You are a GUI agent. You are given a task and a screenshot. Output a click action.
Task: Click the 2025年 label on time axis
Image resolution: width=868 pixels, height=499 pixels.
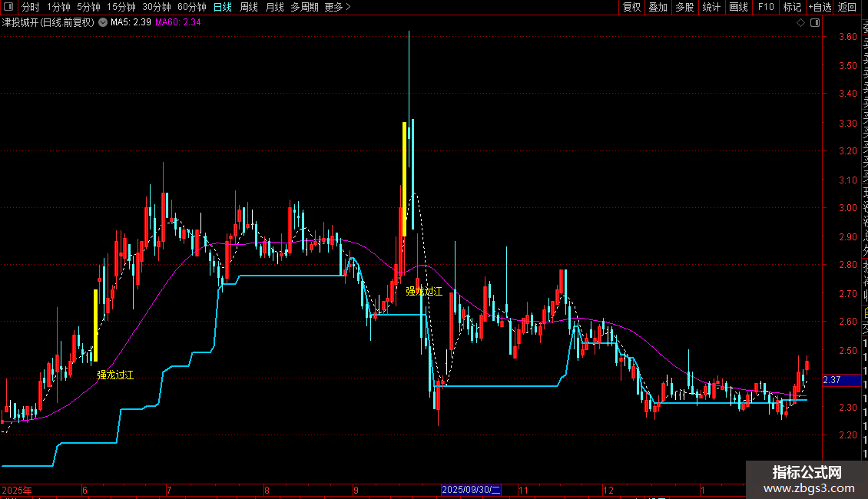point(17,490)
